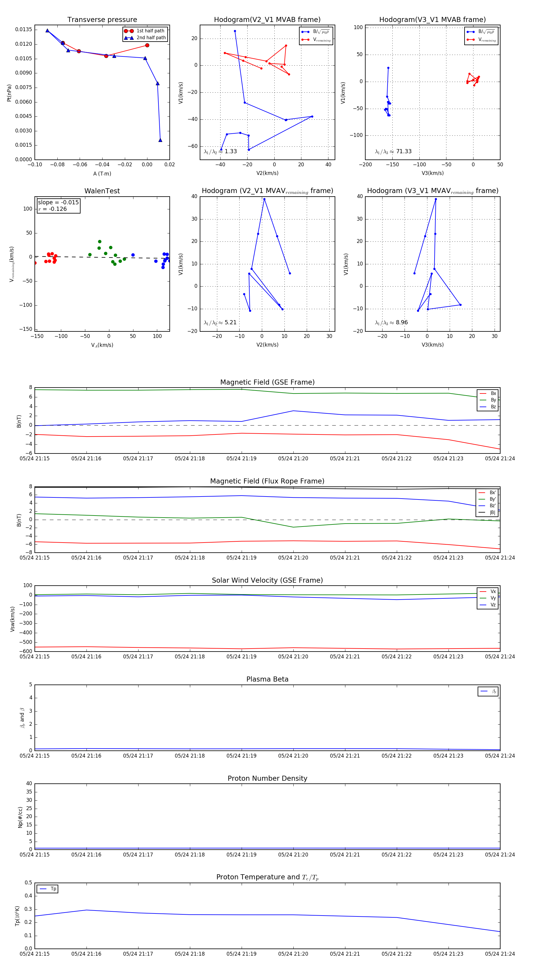
Task: Click the 'By' legend entry in GSE plot
Action: (488, 400)
